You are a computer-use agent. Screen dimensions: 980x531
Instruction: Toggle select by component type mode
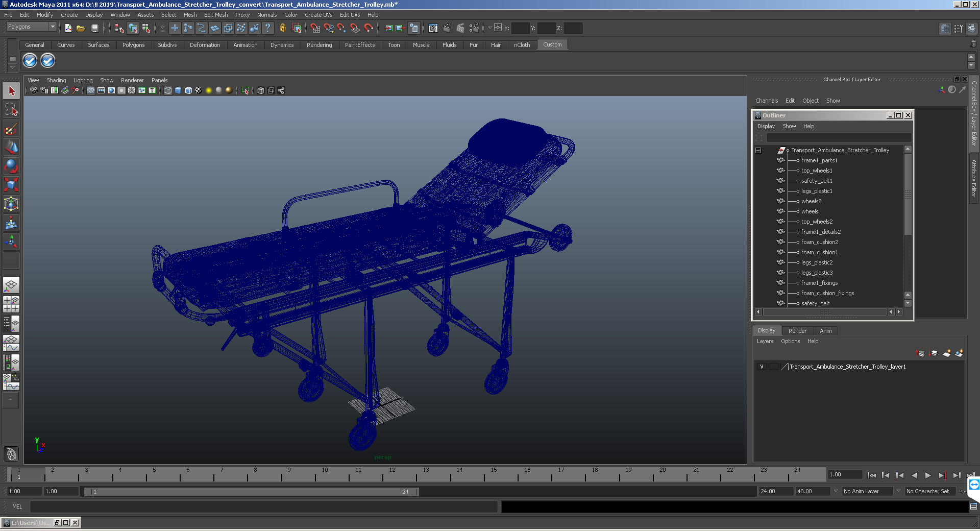[x=146, y=28]
